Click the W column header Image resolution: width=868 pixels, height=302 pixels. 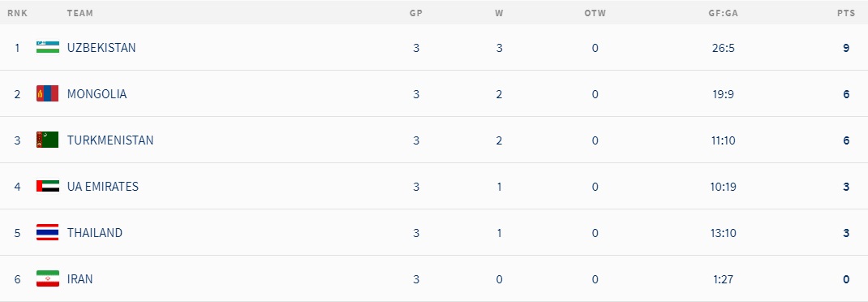pyautogui.click(x=500, y=13)
